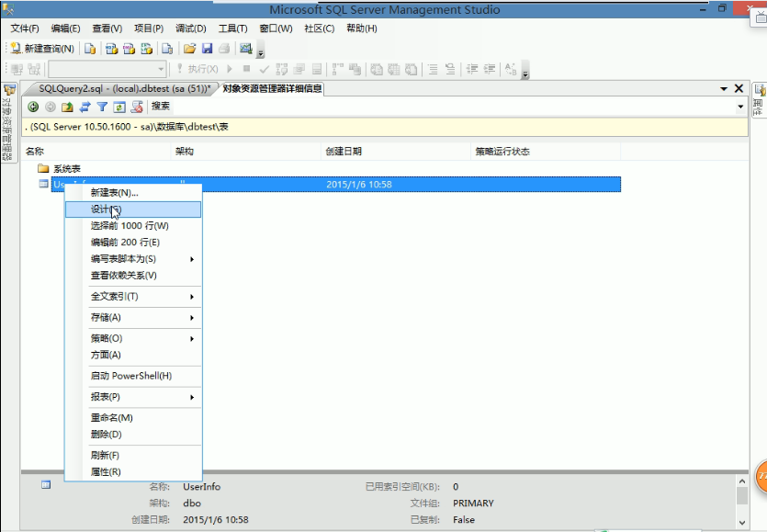Click the Filter funnel icon
Image resolution: width=767 pixels, height=532 pixels.
coord(102,107)
